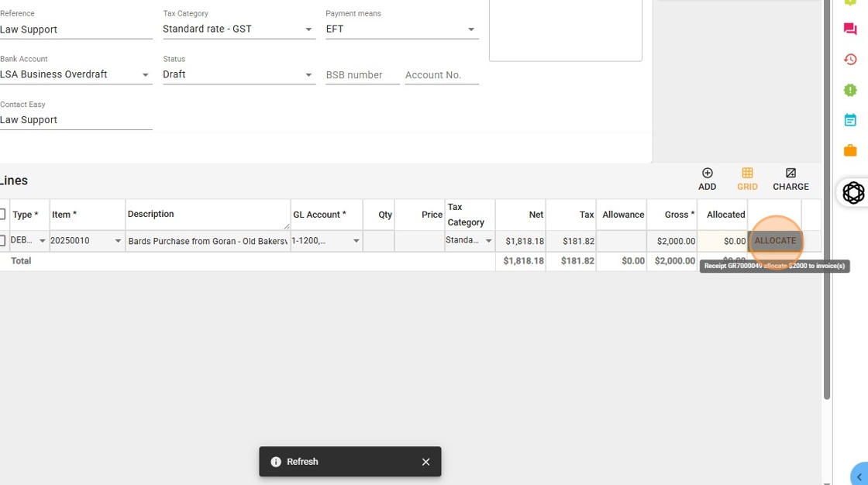Screen dimensions: 868x485
Task: Open the knot logo assistant icon
Action: (x=853, y=193)
